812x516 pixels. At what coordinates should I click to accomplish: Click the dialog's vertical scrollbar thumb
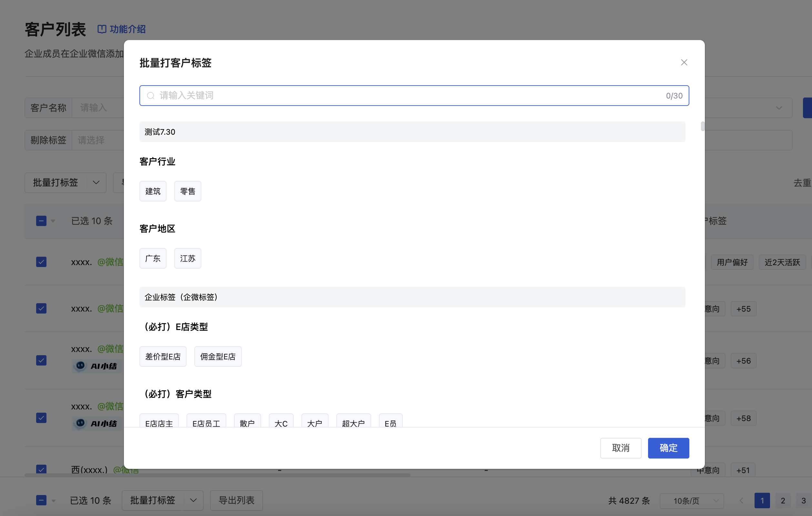[702, 126]
